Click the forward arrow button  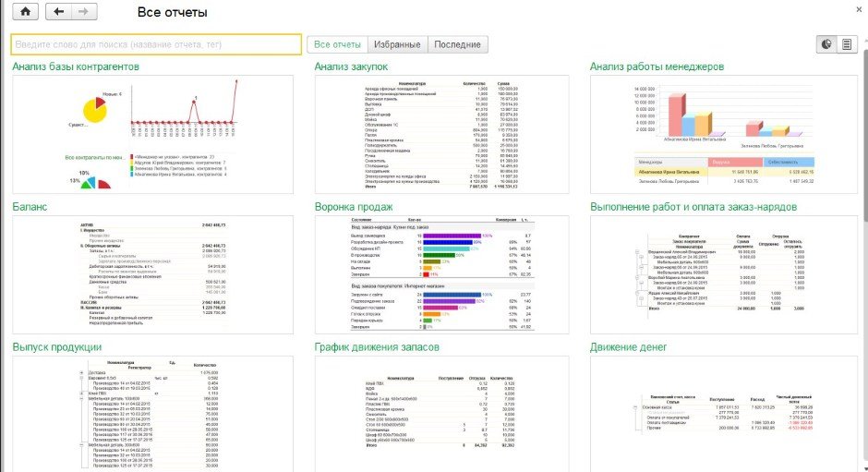click(83, 12)
